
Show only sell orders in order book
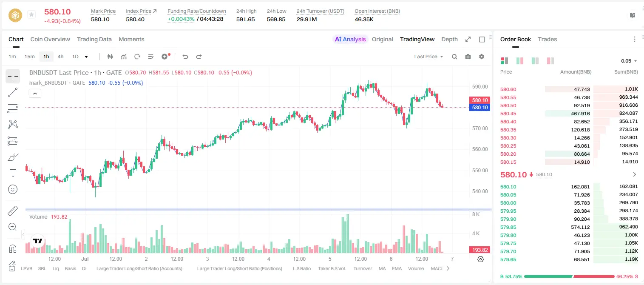point(550,61)
